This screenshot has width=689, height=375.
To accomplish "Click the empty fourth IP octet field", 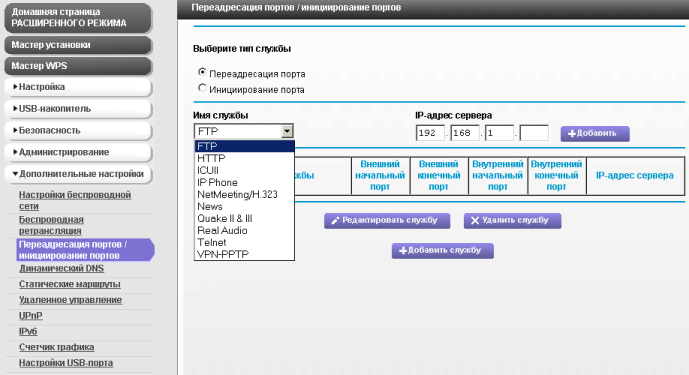I will click(534, 133).
